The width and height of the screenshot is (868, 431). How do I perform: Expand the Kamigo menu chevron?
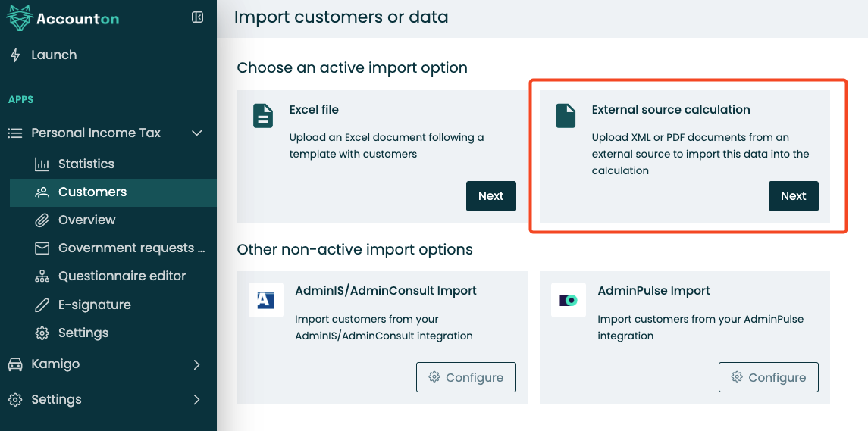196,364
